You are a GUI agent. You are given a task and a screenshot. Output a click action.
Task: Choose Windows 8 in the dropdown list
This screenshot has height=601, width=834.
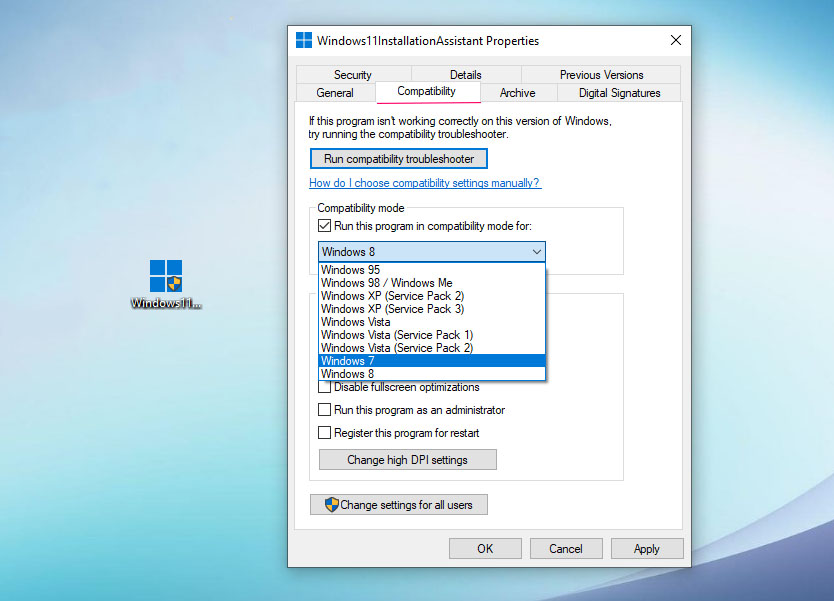pyautogui.click(x=432, y=374)
